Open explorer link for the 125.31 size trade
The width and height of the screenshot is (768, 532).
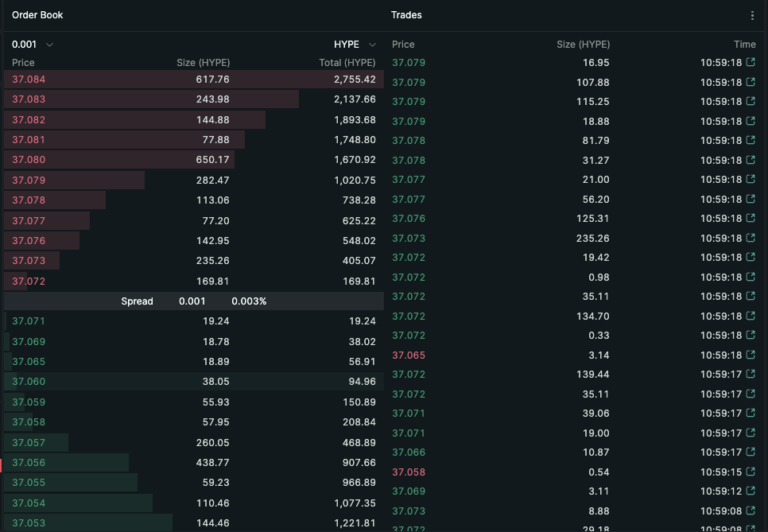coord(751,219)
